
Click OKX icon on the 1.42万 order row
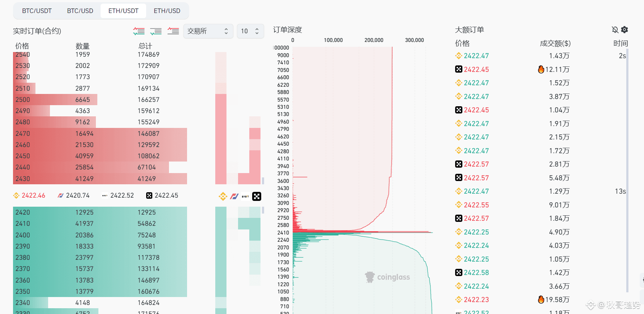pos(459,272)
